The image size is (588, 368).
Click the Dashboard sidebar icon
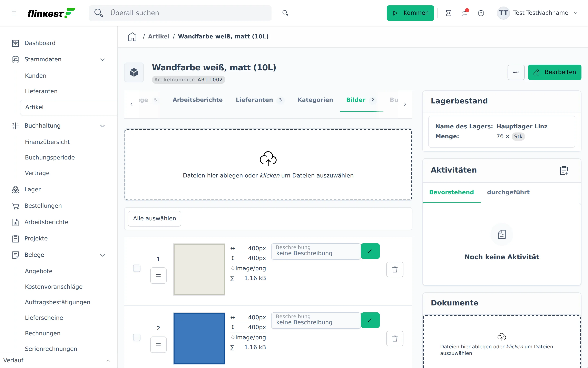click(15, 43)
